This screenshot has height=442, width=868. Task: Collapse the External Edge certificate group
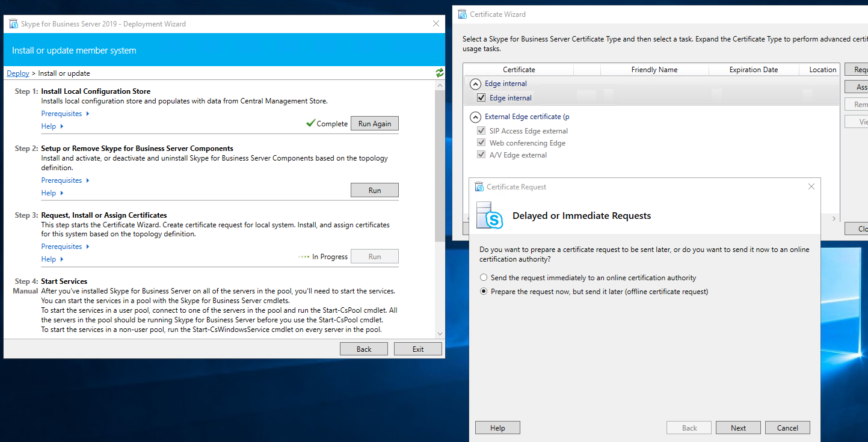click(x=476, y=117)
